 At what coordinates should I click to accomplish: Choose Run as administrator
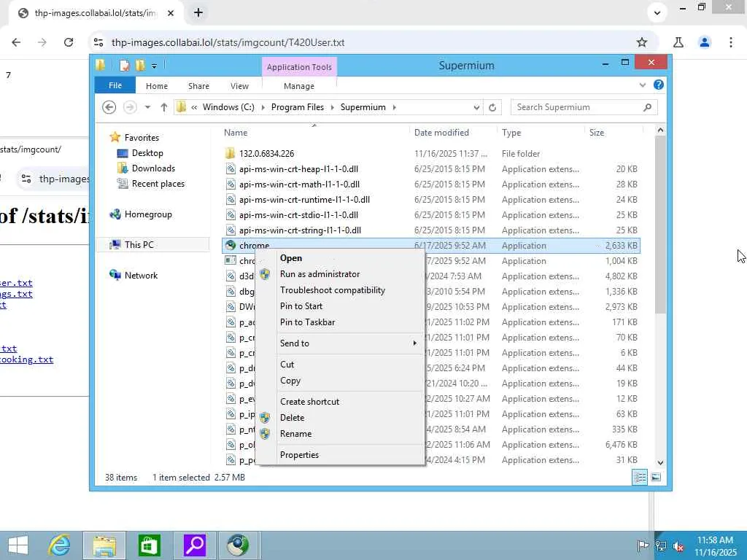pyautogui.click(x=320, y=274)
